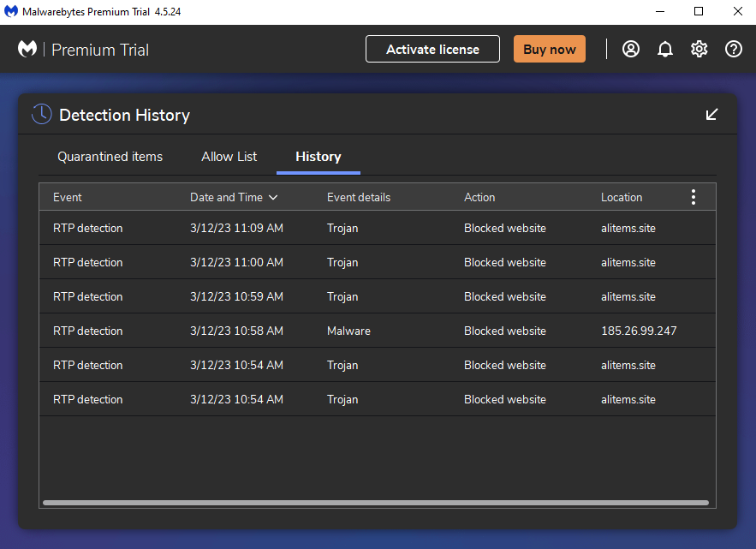The height and width of the screenshot is (549, 756).
Task: Click RTP detection in the 11:09 AM row
Action: pos(87,228)
